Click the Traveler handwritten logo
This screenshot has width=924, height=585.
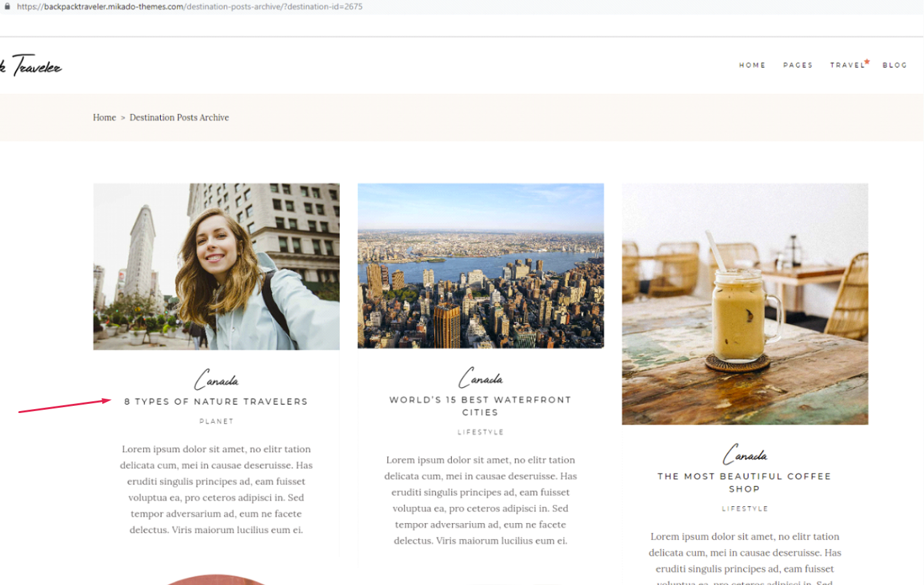click(x=31, y=65)
